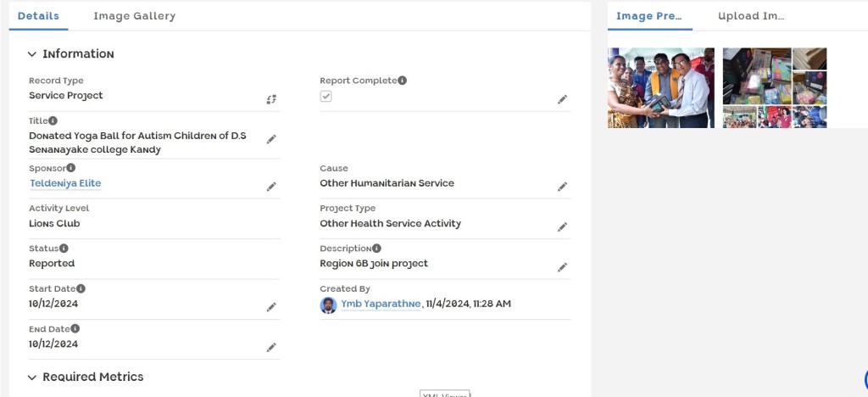The height and width of the screenshot is (397, 868).
Task: Select the Image Preview tab
Action: point(649,16)
